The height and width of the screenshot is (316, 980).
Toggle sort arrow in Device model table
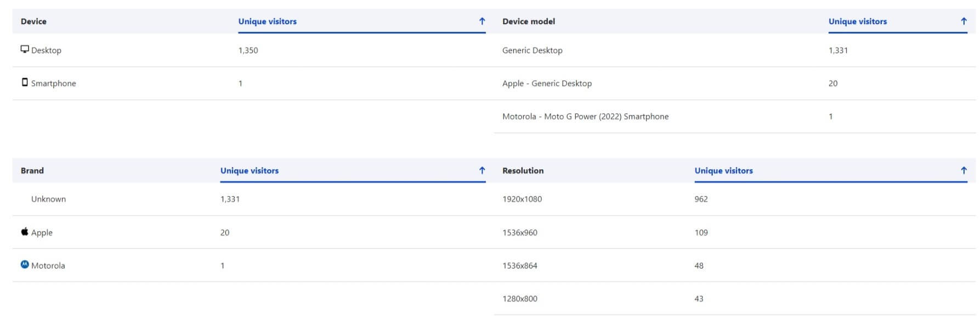pos(964,21)
